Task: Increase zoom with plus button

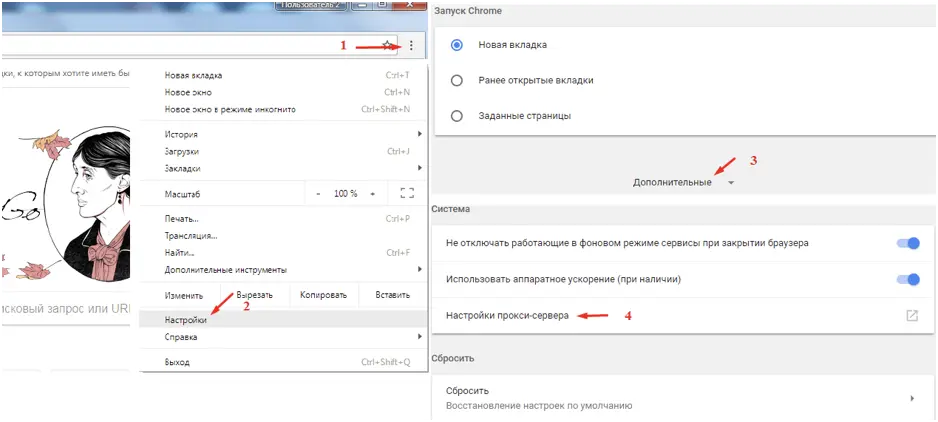Action: tap(373, 194)
